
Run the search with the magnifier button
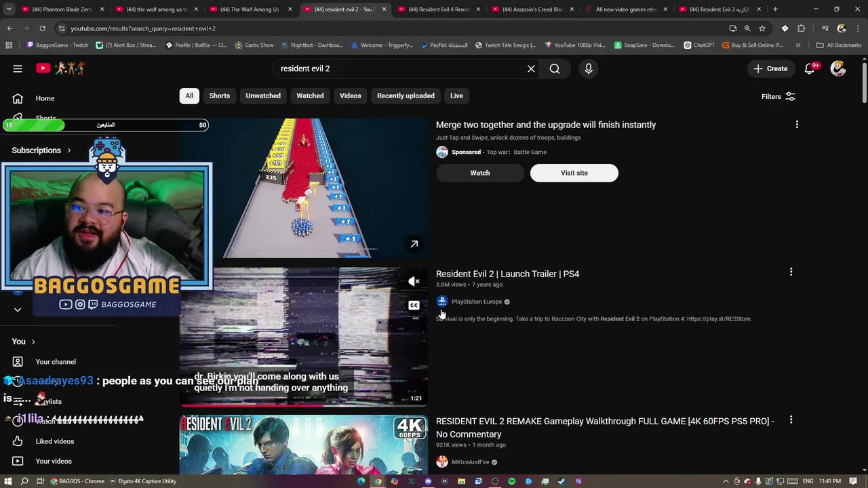[x=555, y=68]
